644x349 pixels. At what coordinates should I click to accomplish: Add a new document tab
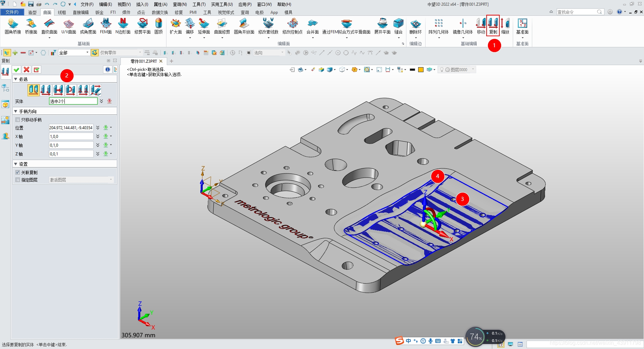171,61
